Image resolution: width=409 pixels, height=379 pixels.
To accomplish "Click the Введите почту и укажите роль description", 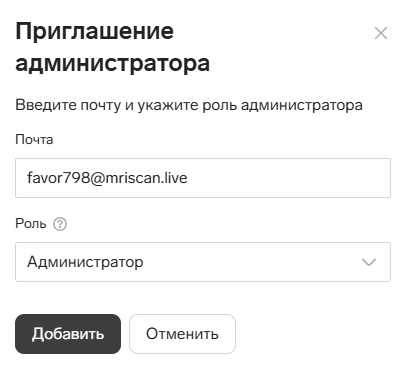I will click(189, 105).
